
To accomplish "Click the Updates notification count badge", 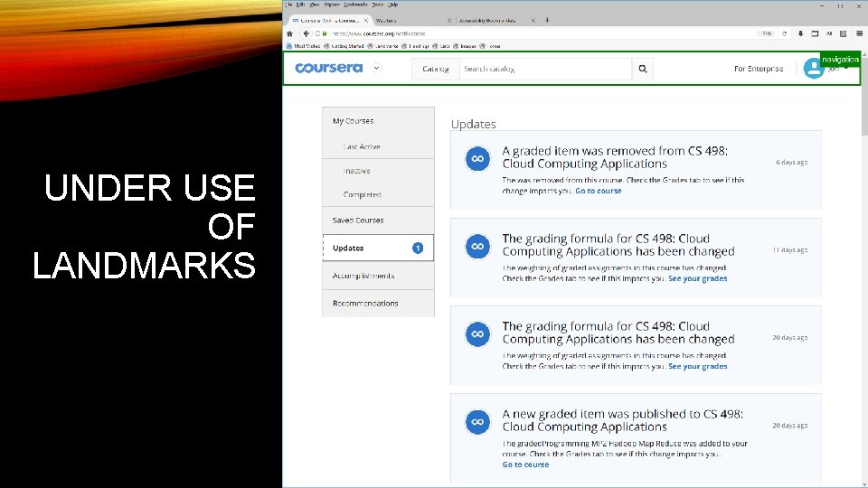I will tap(418, 248).
